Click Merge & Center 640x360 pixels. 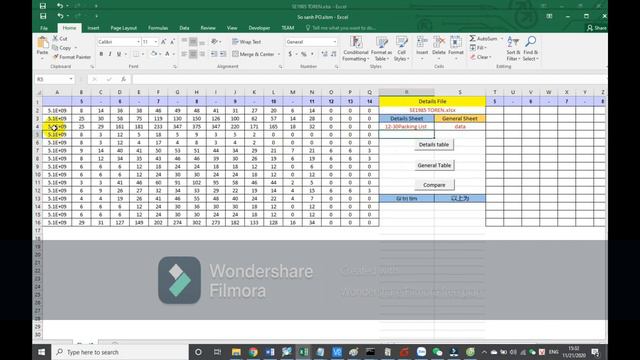[x=253, y=54]
